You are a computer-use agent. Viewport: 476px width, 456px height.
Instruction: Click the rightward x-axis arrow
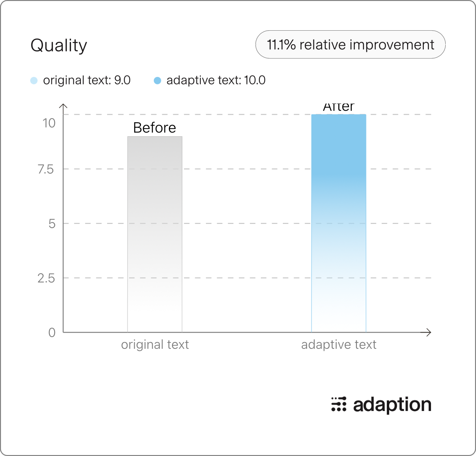pyautogui.click(x=427, y=333)
